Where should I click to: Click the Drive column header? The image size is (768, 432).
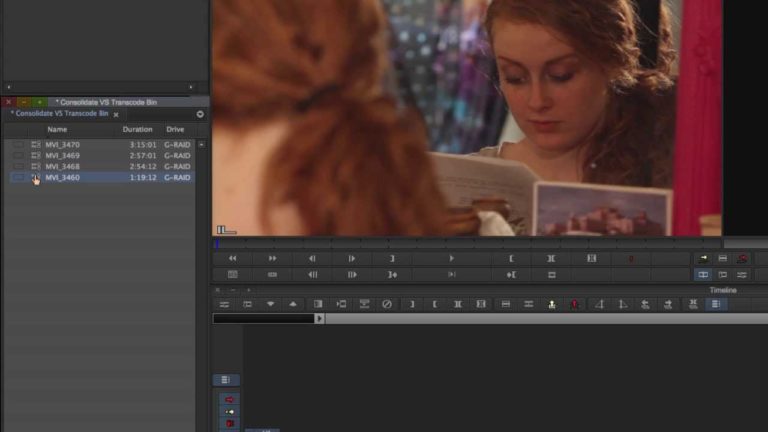175,129
